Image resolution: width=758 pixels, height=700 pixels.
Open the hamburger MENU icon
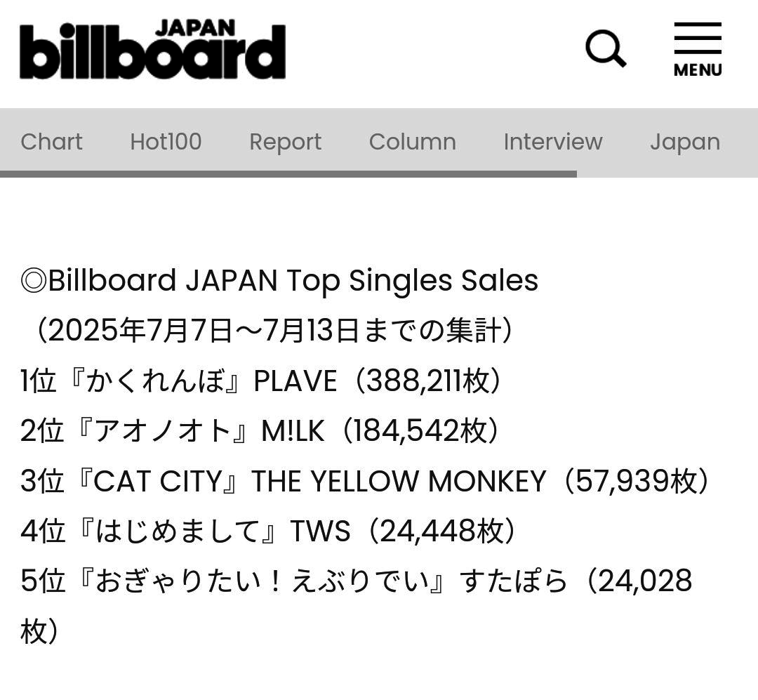698,49
